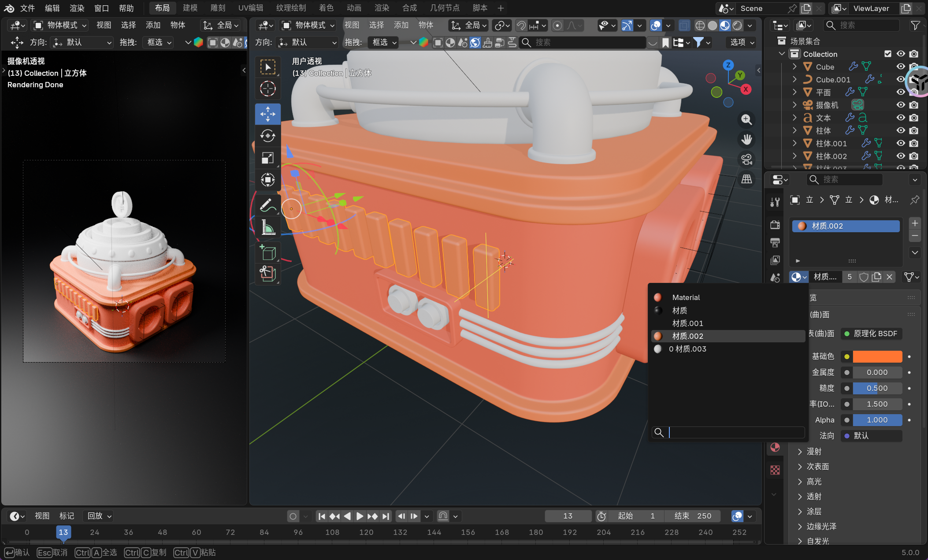Click the zoom magnifier viewport icon
This screenshot has width=928, height=560.
point(746,119)
